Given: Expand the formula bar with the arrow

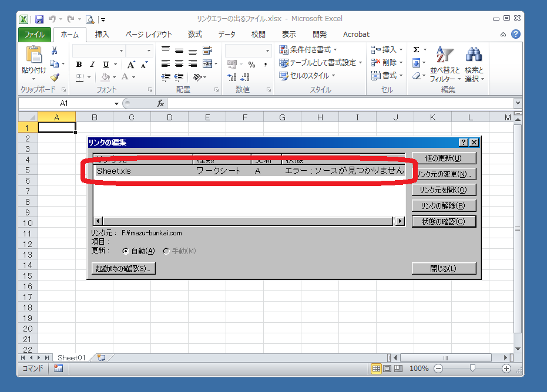Looking at the screenshot, I should (517, 103).
